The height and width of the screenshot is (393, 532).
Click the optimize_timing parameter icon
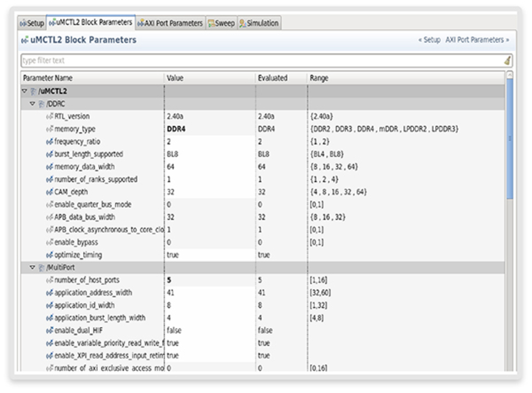coord(49,255)
